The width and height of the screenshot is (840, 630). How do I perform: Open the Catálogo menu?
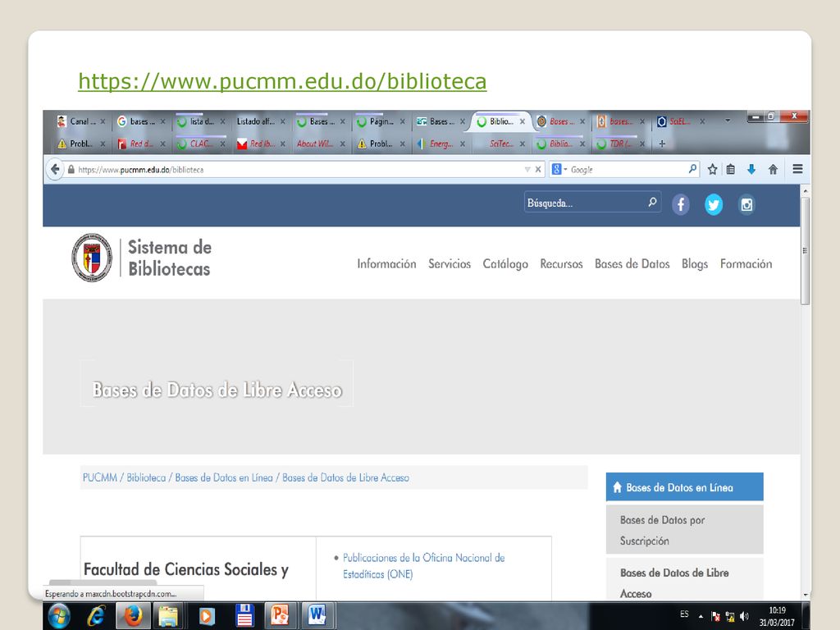(x=505, y=263)
